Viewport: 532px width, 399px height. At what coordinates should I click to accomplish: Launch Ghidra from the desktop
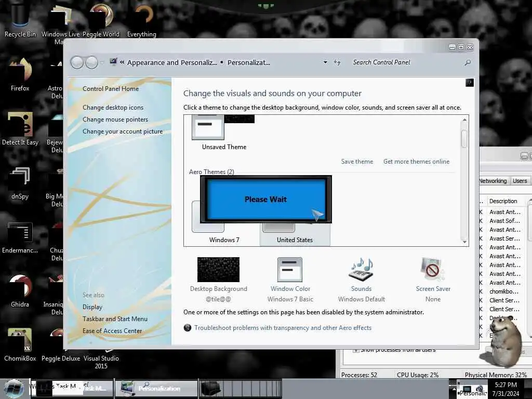(20, 291)
